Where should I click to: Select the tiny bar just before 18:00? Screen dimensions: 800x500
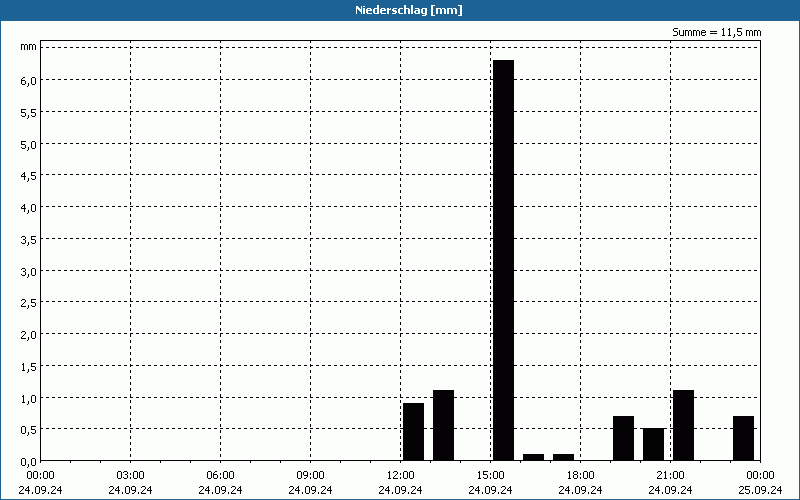563,457
